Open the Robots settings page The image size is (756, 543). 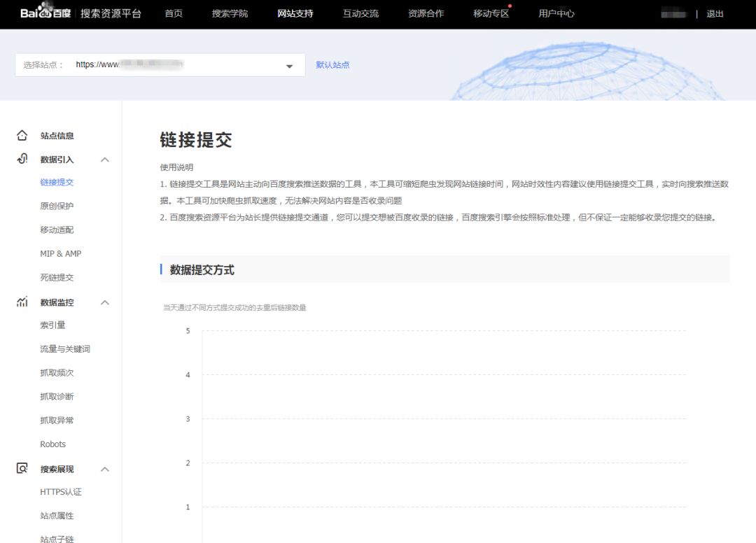pos(52,444)
